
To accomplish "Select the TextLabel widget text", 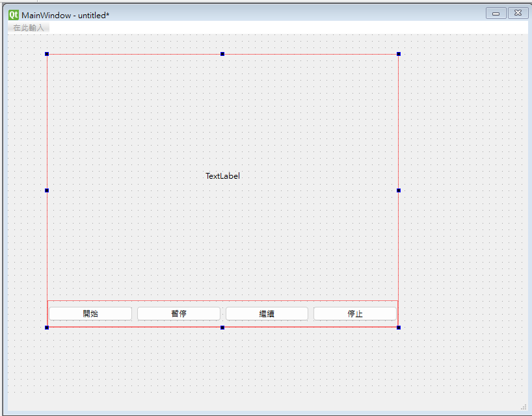I will (222, 176).
